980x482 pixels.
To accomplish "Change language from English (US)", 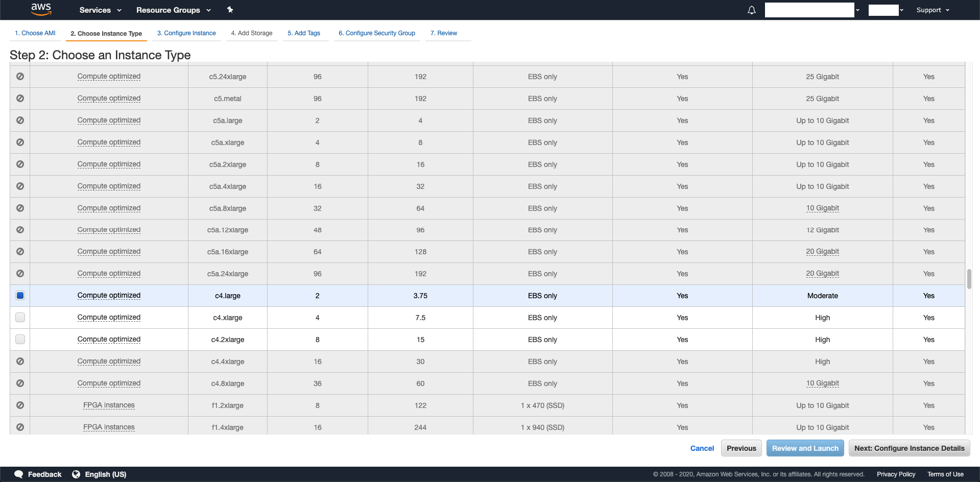I will (x=106, y=474).
